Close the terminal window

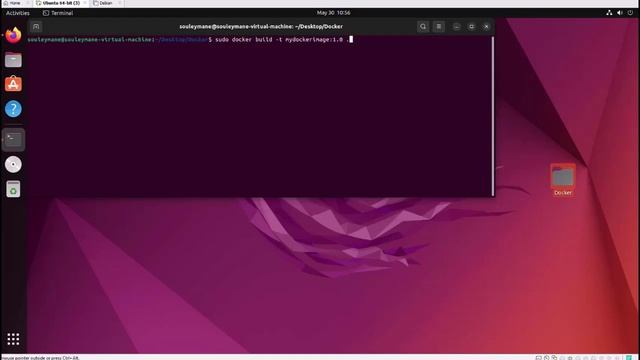point(486,27)
